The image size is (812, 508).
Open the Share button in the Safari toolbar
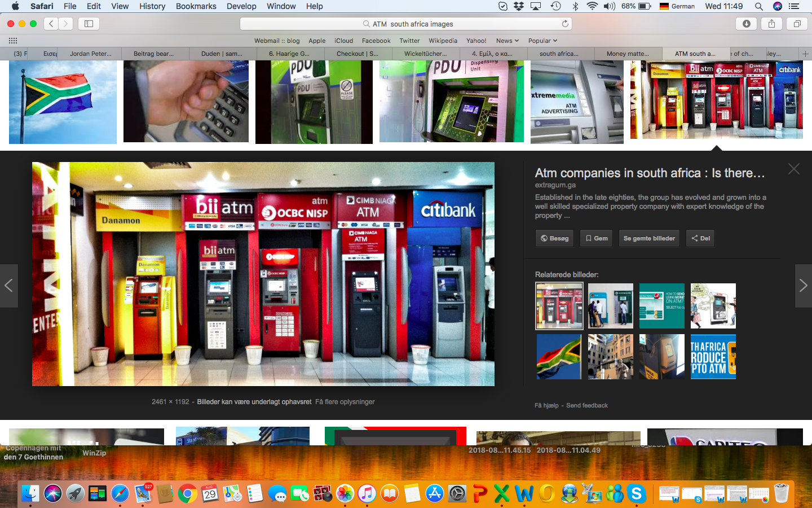(771, 24)
